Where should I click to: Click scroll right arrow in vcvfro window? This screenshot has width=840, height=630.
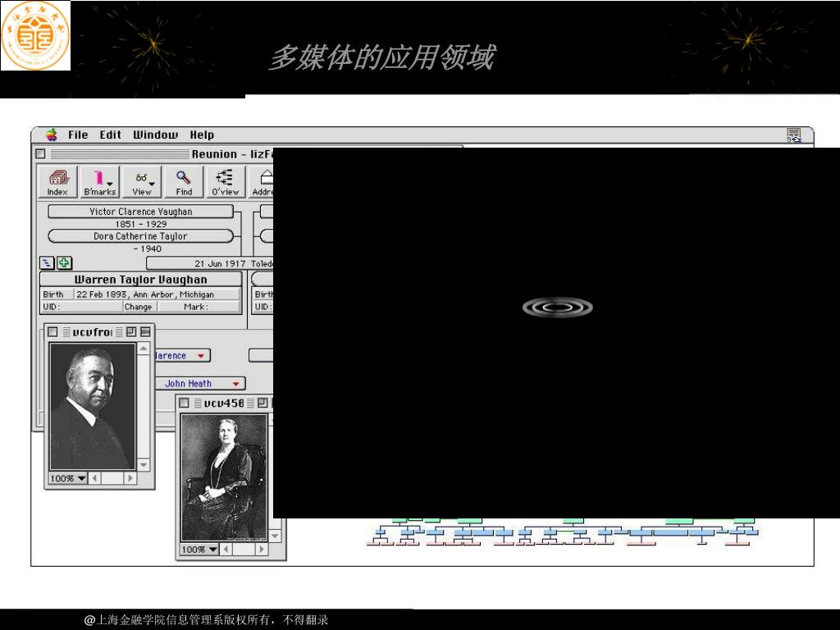130,478
